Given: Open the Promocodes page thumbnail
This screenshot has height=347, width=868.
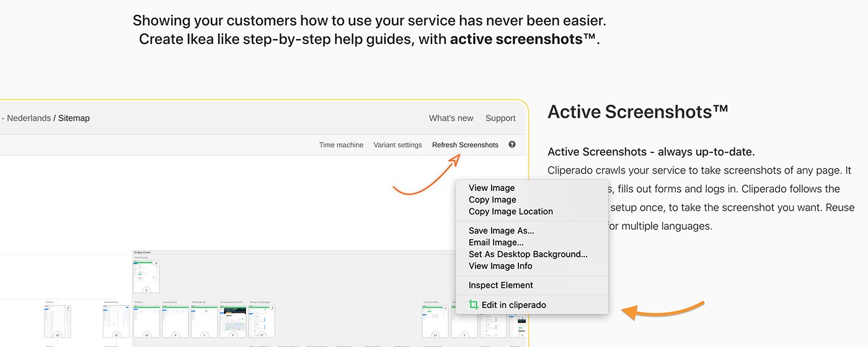Looking at the screenshot, I should 435,321.
